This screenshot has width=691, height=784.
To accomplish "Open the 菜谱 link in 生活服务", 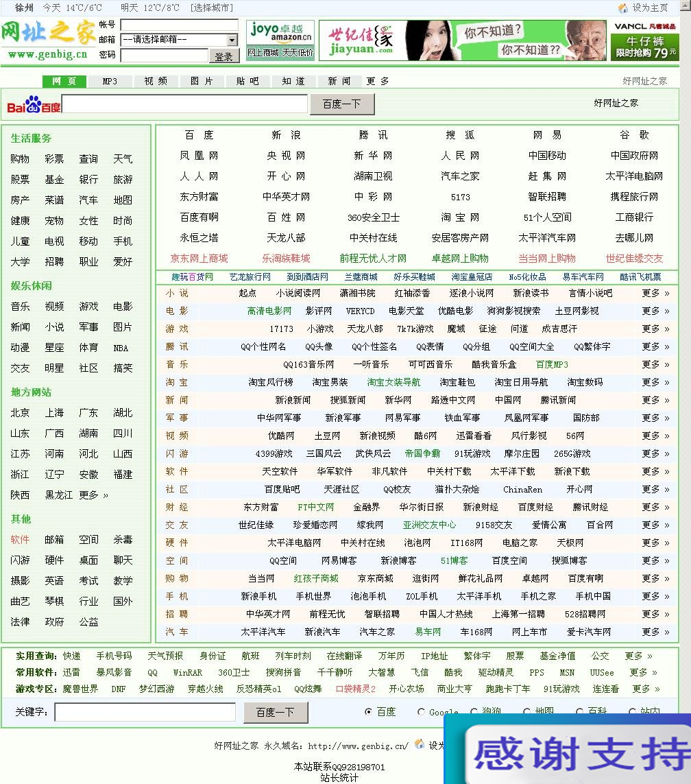I will tap(54, 200).
